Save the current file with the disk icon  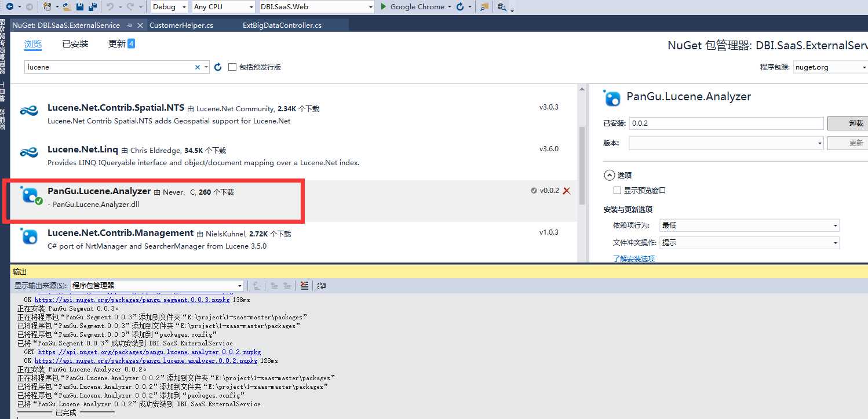(79, 6)
